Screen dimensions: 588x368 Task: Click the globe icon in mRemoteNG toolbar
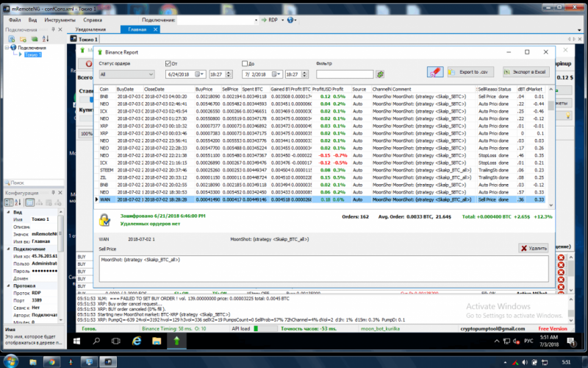pos(290,20)
